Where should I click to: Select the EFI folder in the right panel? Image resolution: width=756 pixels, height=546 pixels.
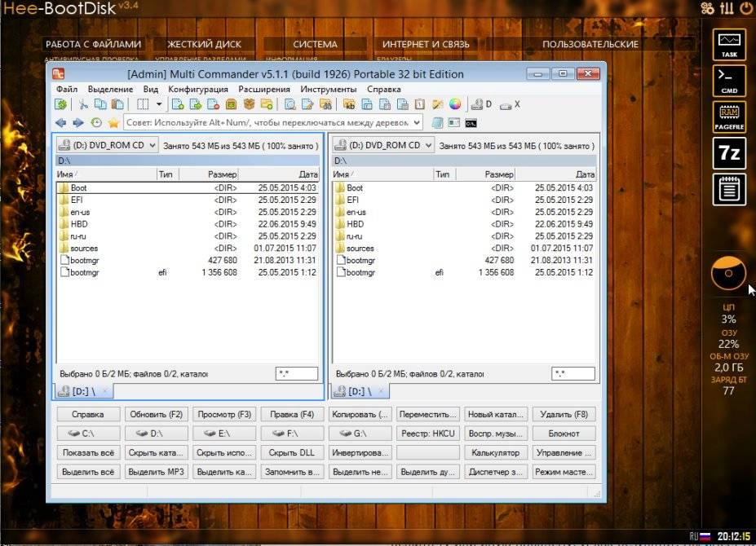[x=463, y=200]
